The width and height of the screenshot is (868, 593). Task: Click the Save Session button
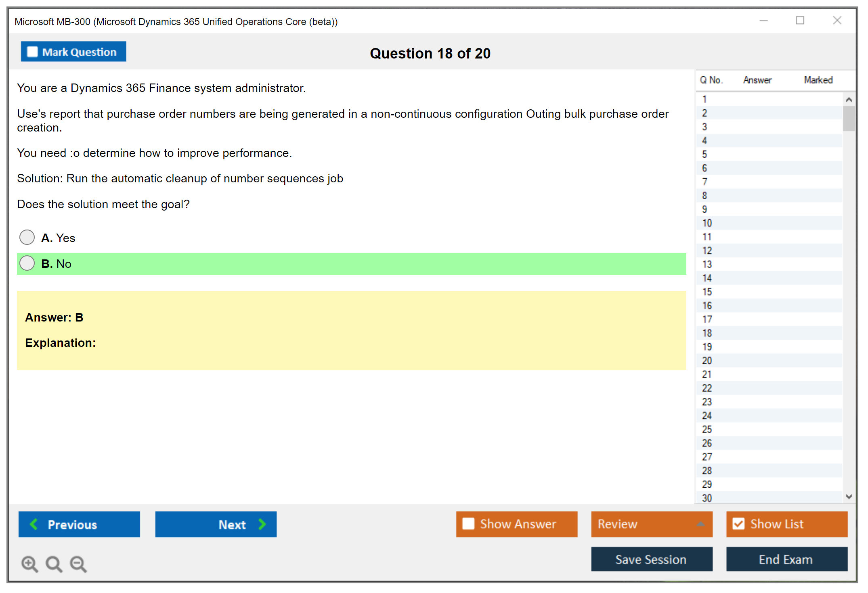[x=651, y=559]
